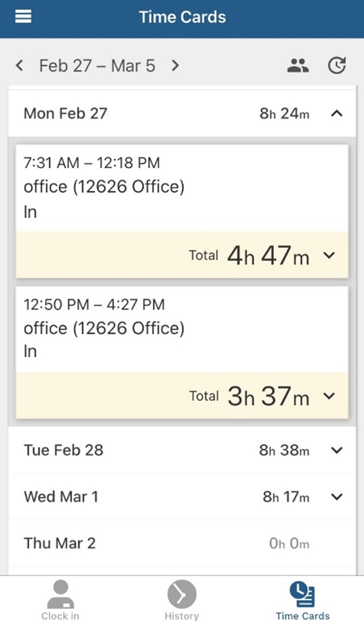This screenshot has width=364, height=621.
Task: Expand the Wed Mar 1 entry
Action: point(337,497)
